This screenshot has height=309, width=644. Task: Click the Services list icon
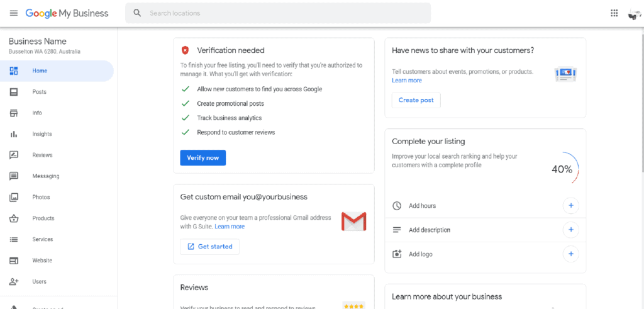[x=14, y=239]
